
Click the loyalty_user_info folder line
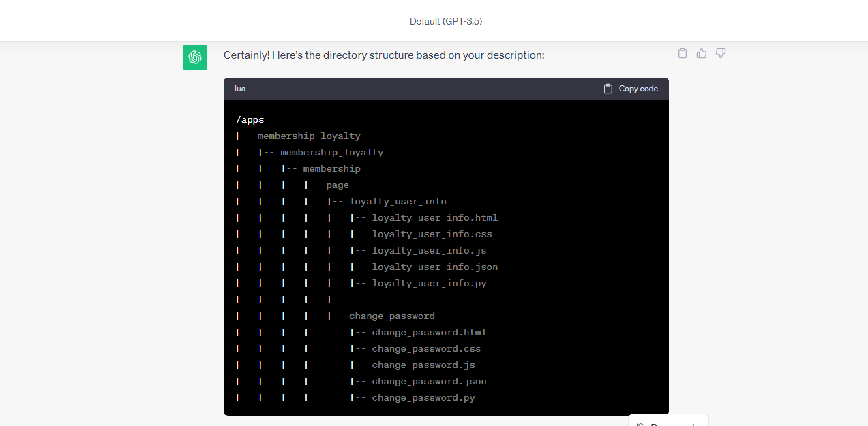(398, 202)
